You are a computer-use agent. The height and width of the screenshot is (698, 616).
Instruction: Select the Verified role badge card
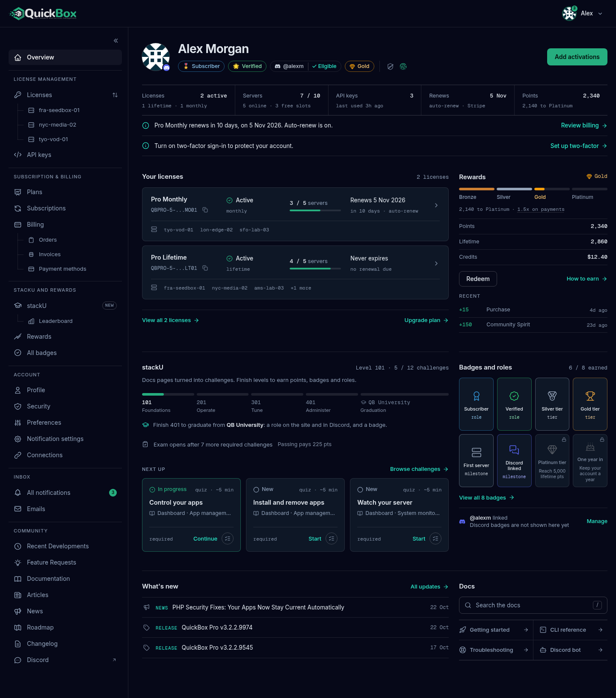tap(514, 404)
